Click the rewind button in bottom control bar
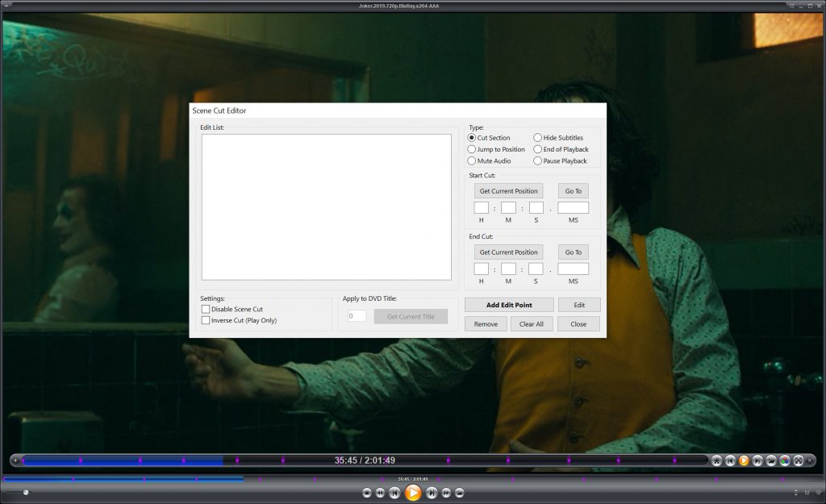 (380, 493)
